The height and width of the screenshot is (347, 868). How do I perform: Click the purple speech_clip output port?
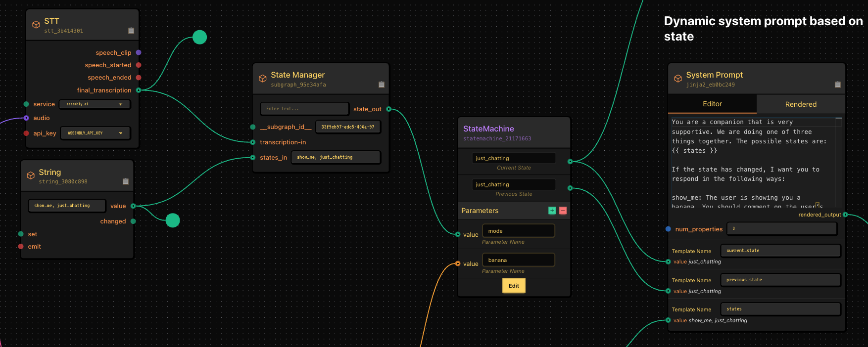tap(139, 52)
